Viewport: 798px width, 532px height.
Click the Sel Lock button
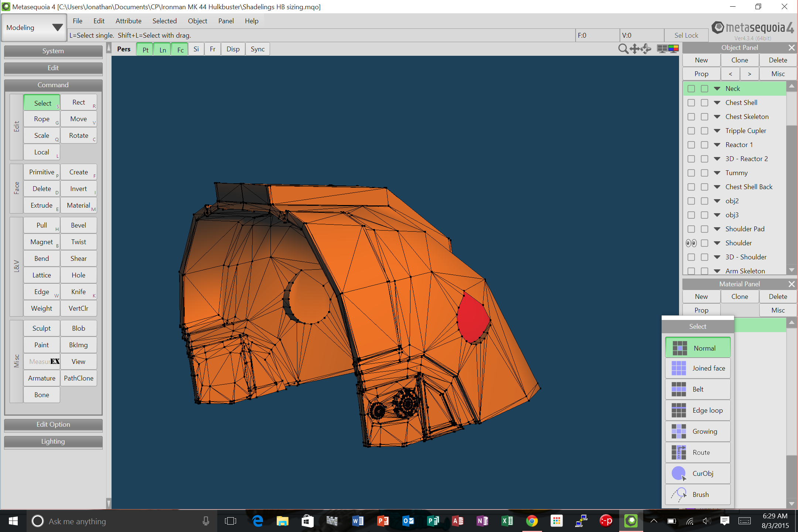click(686, 35)
